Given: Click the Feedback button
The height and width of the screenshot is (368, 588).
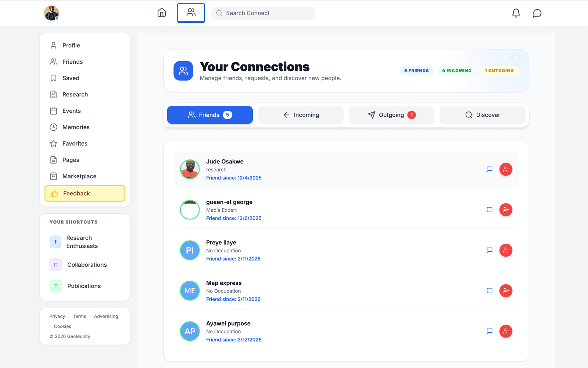Looking at the screenshot, I should 85,194.
